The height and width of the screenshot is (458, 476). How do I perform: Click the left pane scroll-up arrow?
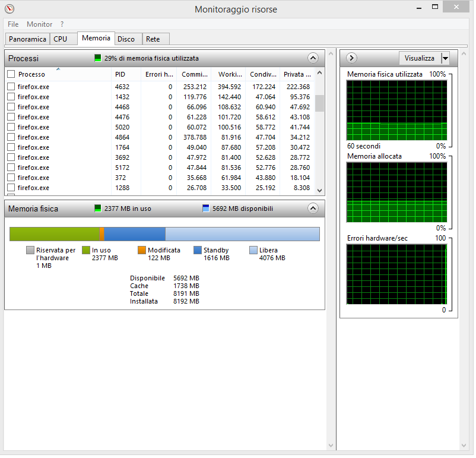tap(332, 54)
